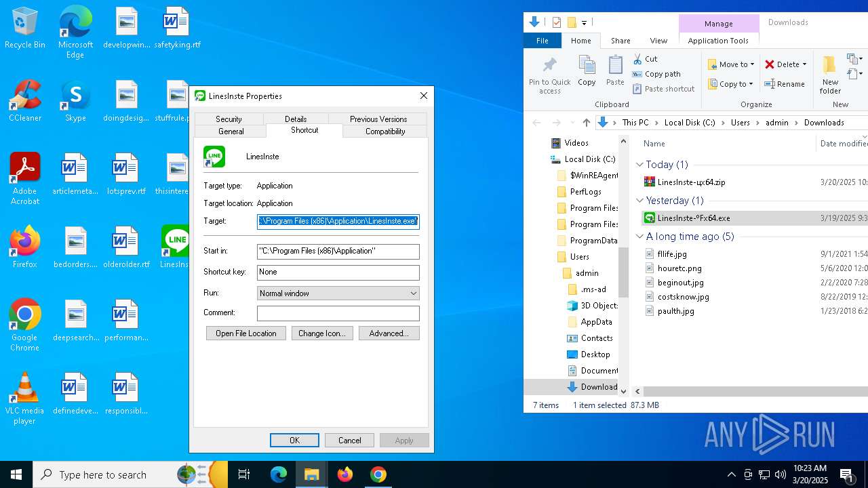
Task: Click the Windows Start button
Action: 16,474
